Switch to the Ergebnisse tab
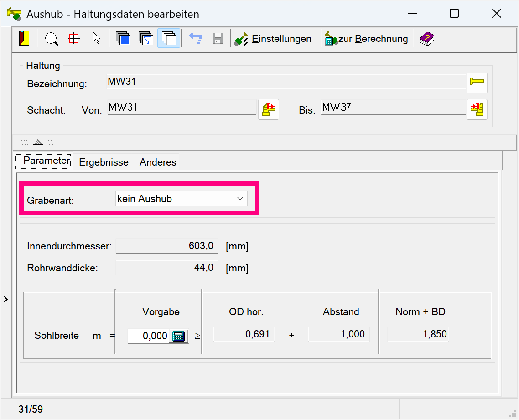This screenshot has width=519, height=420. (x=104, y=162)
